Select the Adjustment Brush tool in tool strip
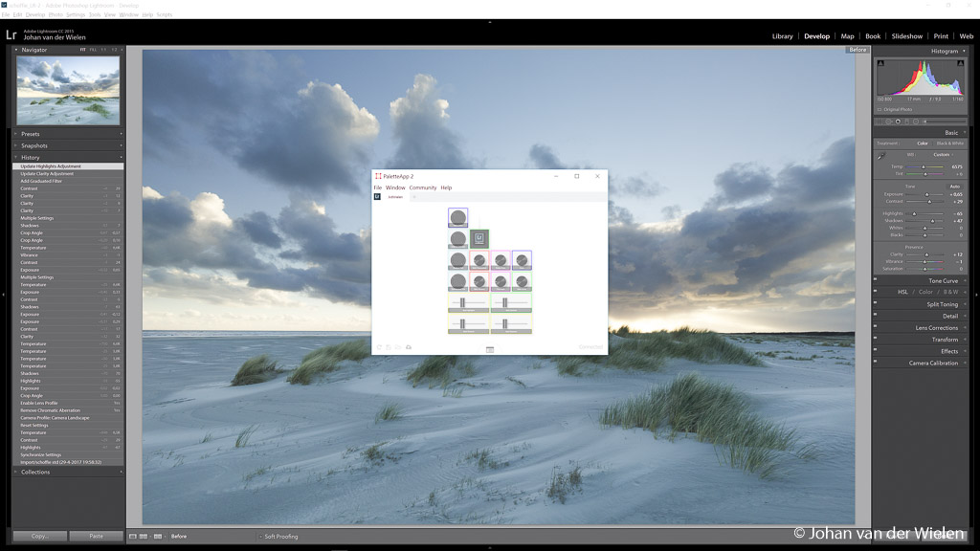 coord(944,121)
